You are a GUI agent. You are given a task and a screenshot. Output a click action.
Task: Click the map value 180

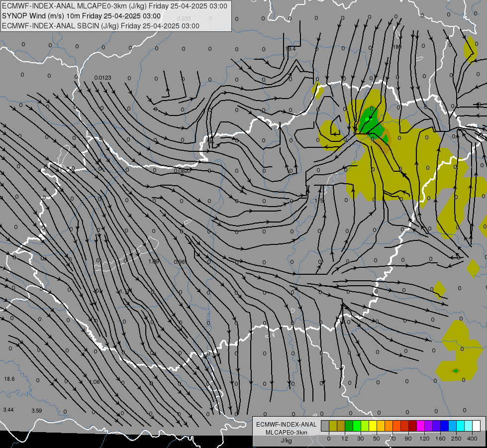click(x=397, y=47)
